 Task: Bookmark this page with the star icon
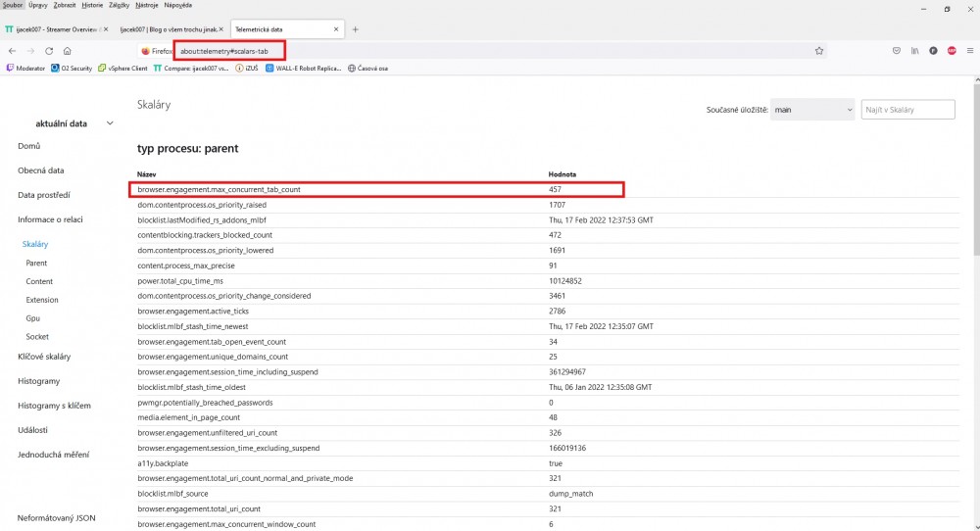click(819, 50)
